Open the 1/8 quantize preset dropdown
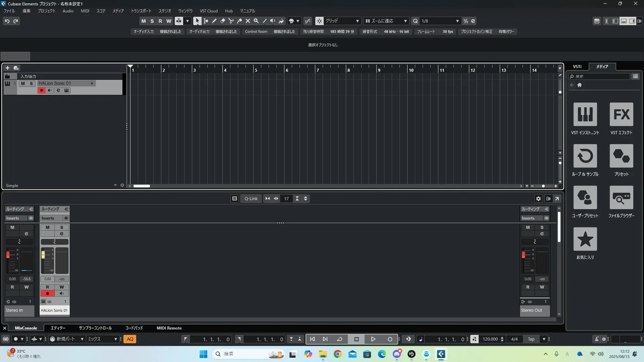The height and width of the screenshot is (362, 644). click(x=440, y=21)
